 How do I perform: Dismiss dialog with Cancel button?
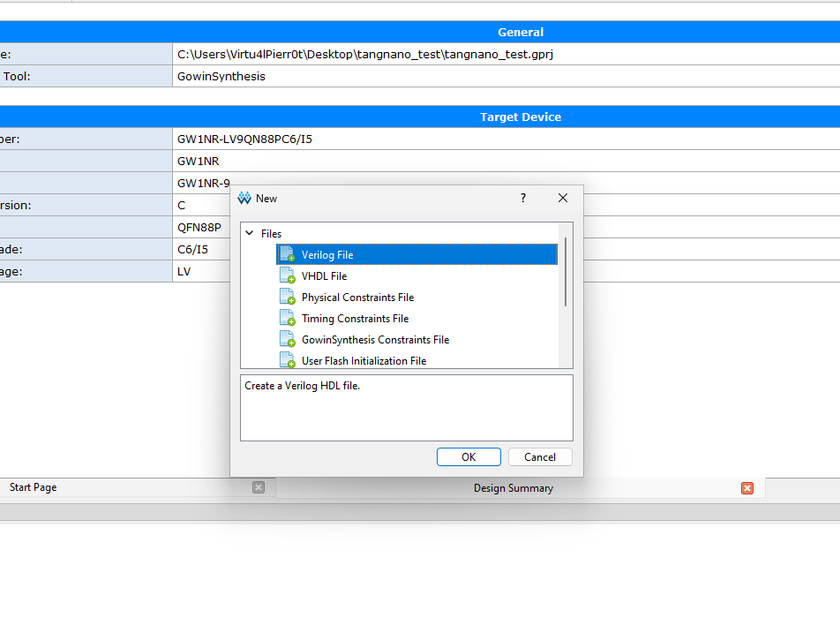[540, 456]
